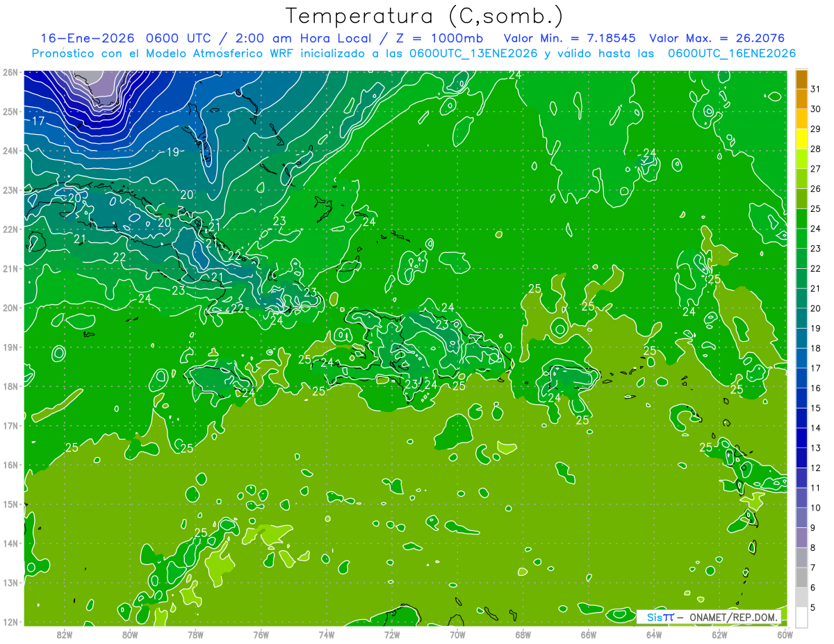Click the '17' contour label on the map
Image resolution: width=834 pixels, height=644 pixels.
point(39,121)
